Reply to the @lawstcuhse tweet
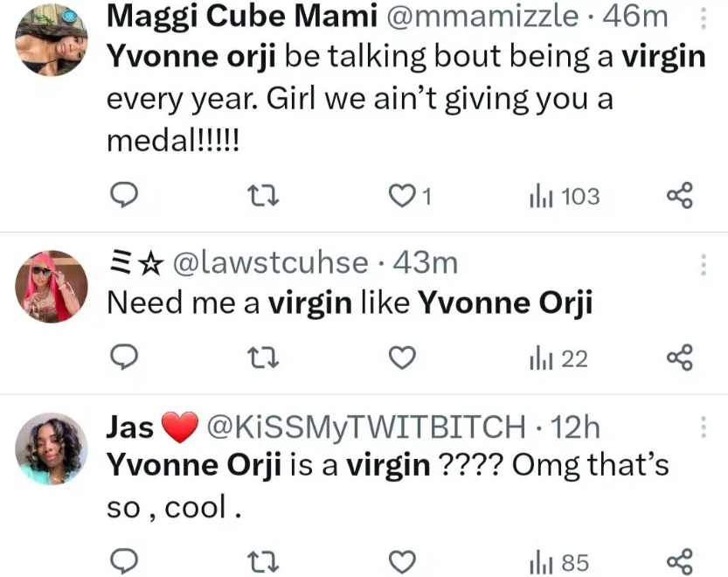The image size is (728, 577). click(x=125, y=358)
